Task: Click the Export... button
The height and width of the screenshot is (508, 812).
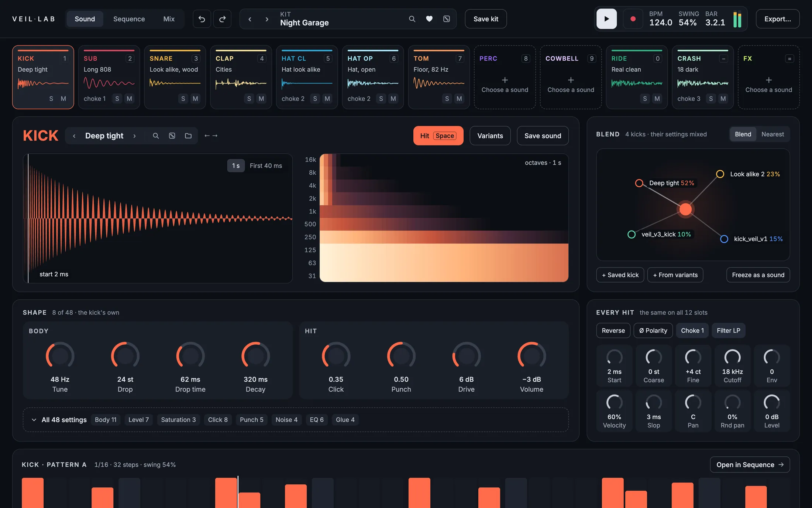Action: [x=777, y=19]
